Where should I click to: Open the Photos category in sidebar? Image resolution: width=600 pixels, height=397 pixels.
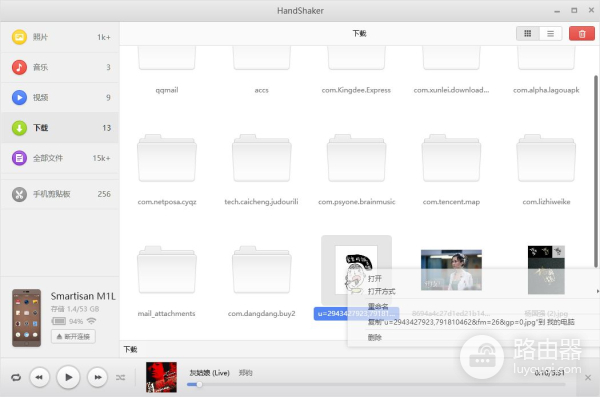pyautogui.click(x=60, y=37)
